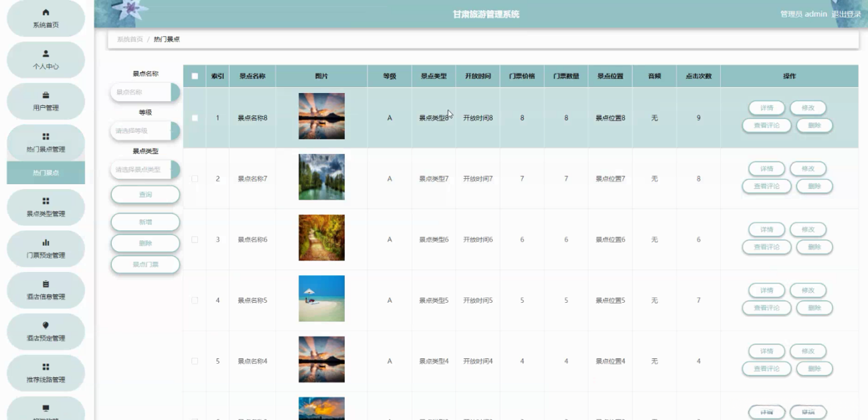Image resolution: width=868 pixels, height=420 pixels.
Task: Click 删除 in the 景点名称5 row
Action: 814,307
